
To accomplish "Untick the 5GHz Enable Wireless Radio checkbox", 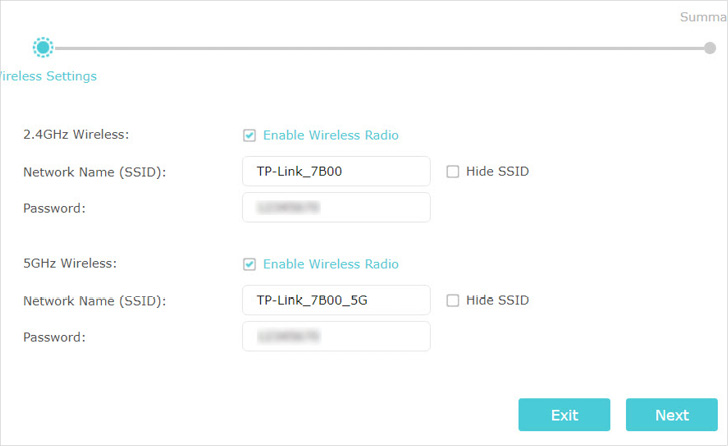I will 249,264.
